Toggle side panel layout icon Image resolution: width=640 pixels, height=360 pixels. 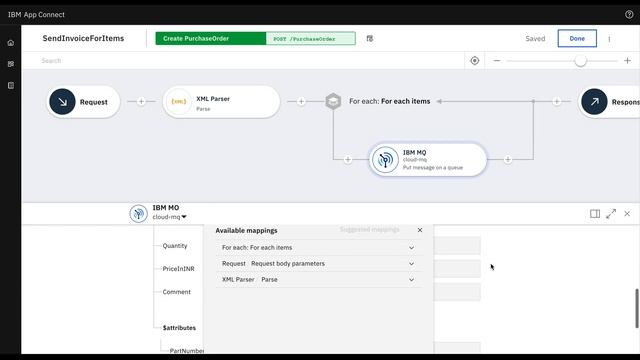coord(595,213)
